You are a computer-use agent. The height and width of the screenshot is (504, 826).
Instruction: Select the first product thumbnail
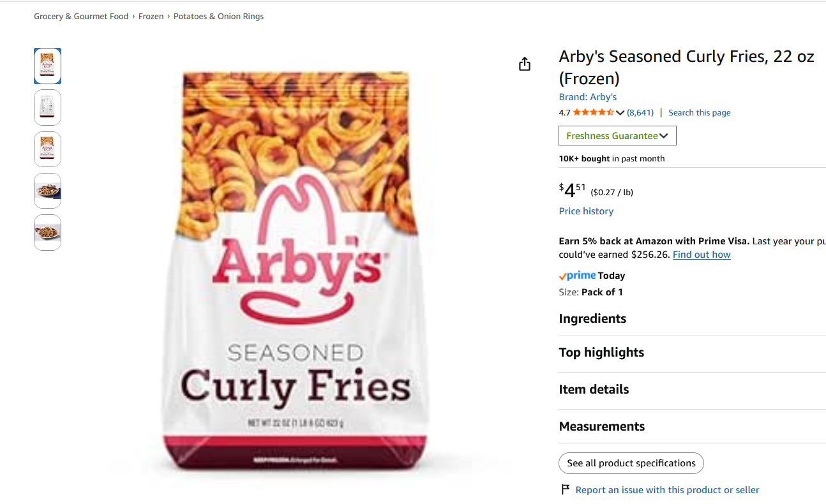(48, 66)
